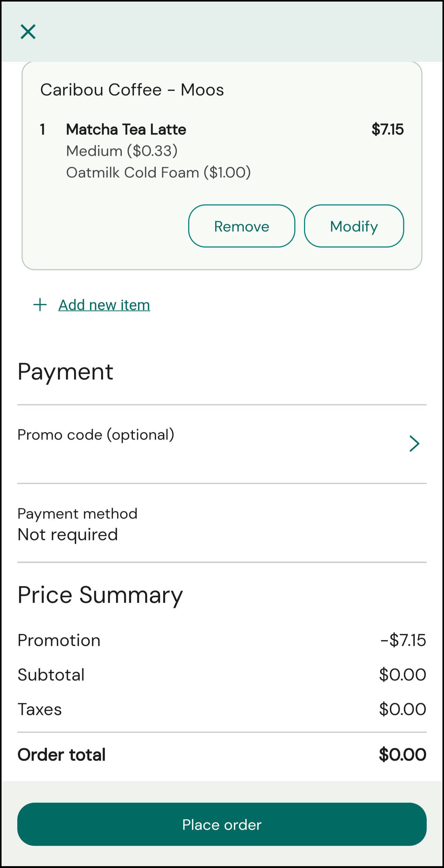Image resolution: width=444 pixels, height=868 pixels.
Task: Tap the Oatmilk Cold Foam add-on line
Action: pyautogui.click(x=158, y=172)
